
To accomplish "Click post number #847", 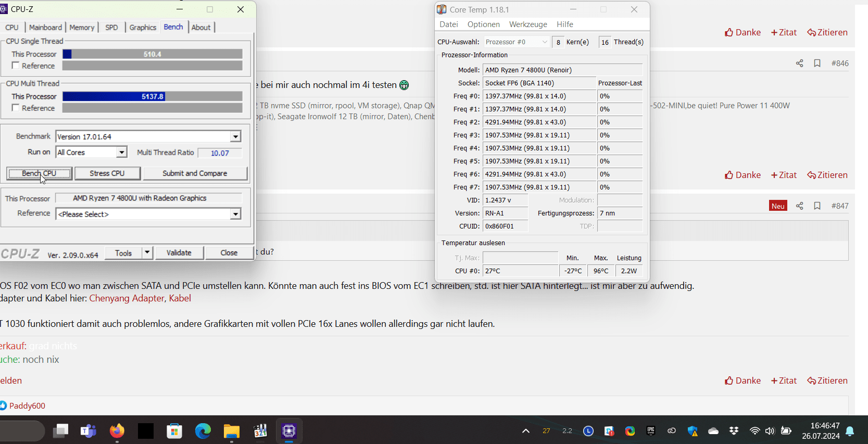I will click(x=840, y=206).
